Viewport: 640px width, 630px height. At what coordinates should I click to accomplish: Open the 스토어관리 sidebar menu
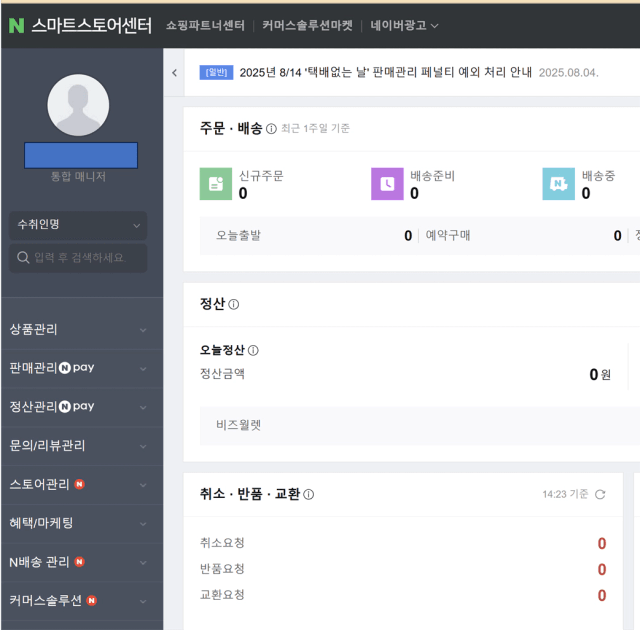click(x=82, y=485)
